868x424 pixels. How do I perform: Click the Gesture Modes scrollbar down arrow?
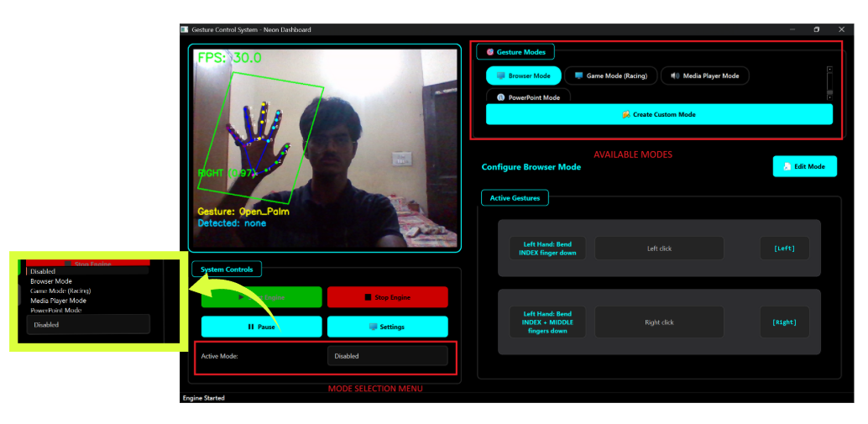(829, 97)
